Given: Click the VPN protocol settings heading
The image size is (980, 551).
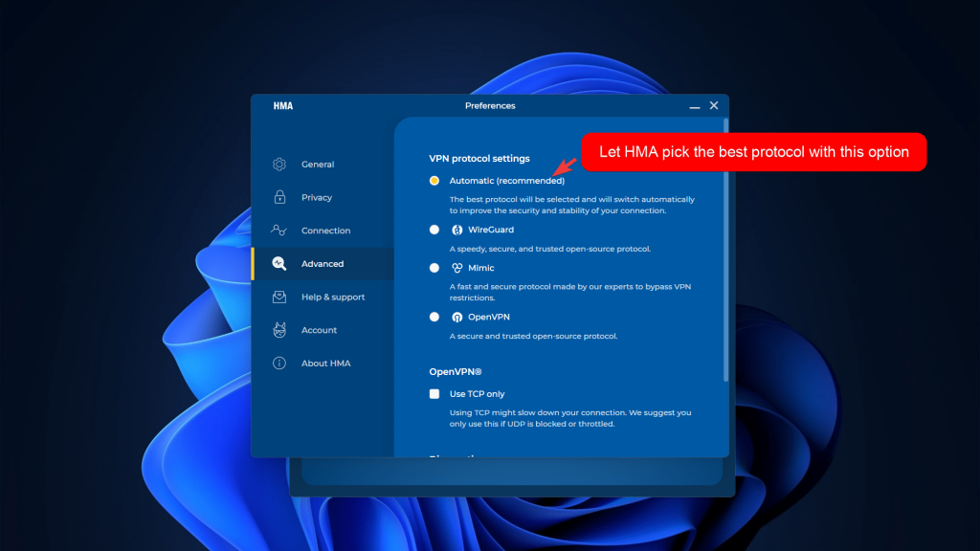Looking at the screenshot, I should [x=479, y=159].
